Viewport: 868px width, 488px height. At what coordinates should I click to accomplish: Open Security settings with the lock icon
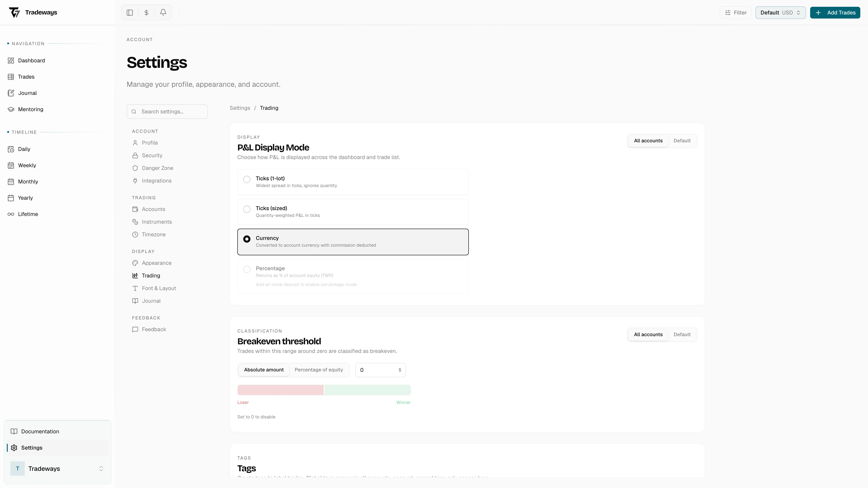click(135, 155)
